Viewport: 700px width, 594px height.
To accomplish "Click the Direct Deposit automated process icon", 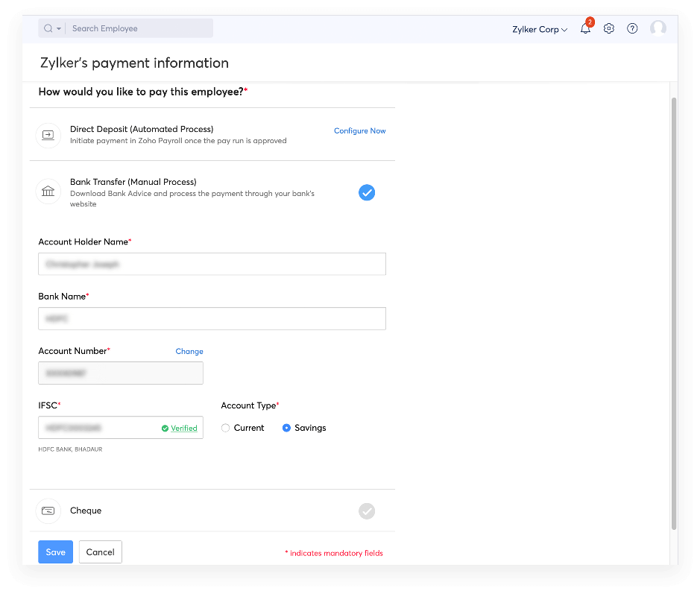I will pos(48,135).
